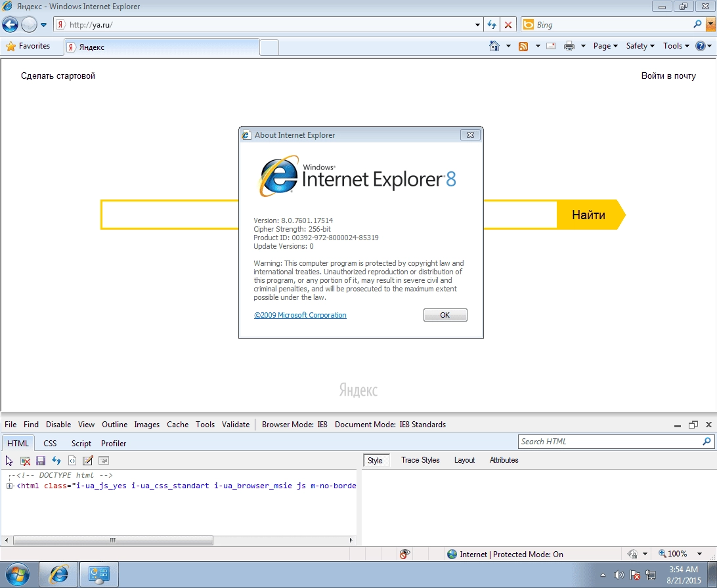
Task: Open the recent pages dropdown arrow
Action: point(44,25)
